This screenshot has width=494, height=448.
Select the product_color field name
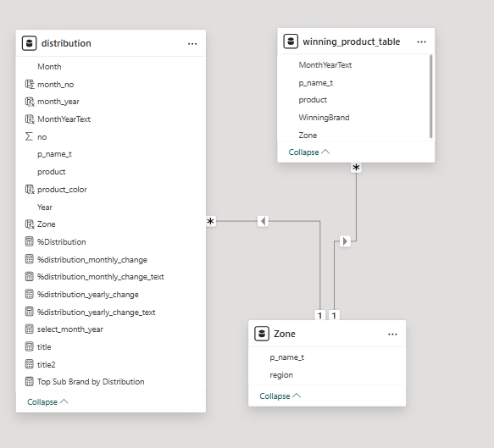(62, 190)
